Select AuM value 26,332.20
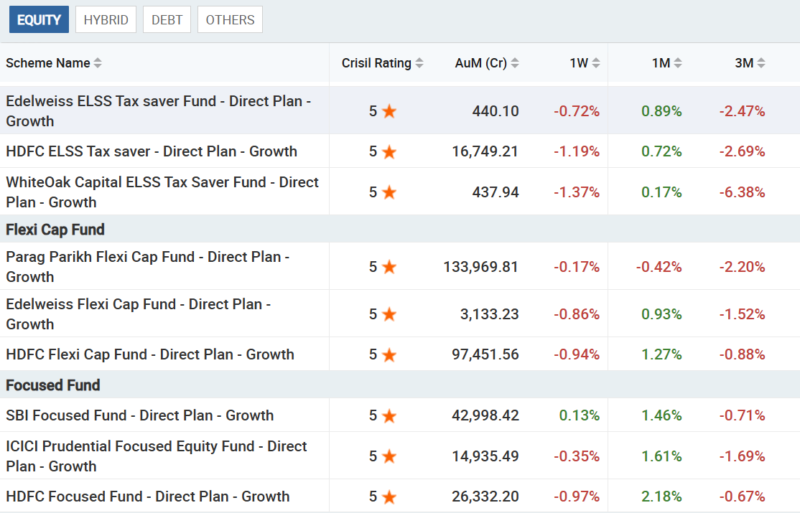800x513 pixels. click(x=485, y=497)
